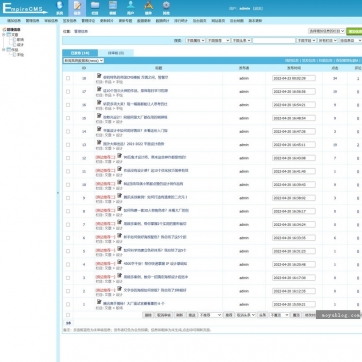This screenshot has width=362, height=362.
Task: Click the EmpireCMS logo
Action: click(x=25, y=8)
